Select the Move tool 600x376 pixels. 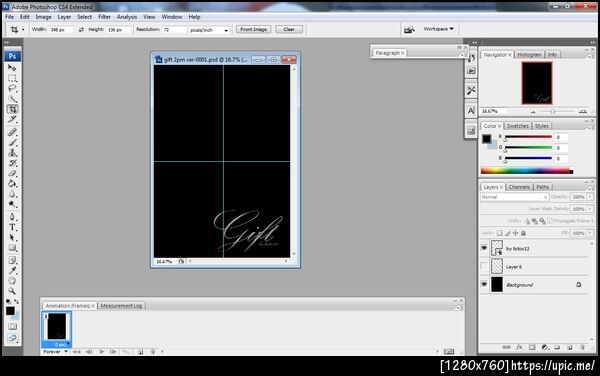(x=12, y=68)
